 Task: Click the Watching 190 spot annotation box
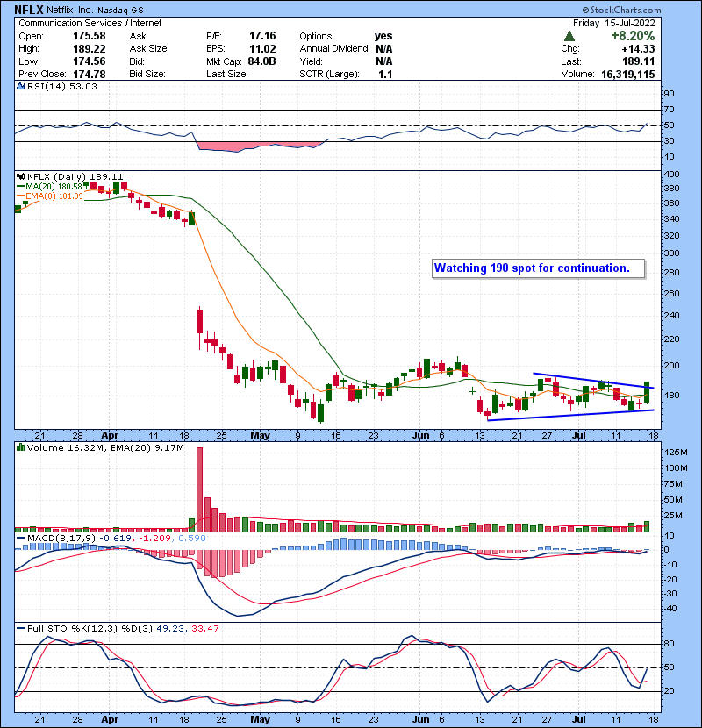[x=538, y=268]
